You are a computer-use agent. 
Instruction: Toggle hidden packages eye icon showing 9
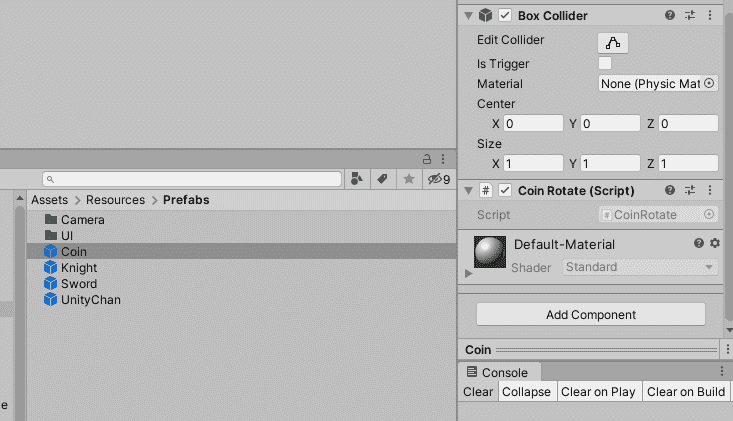click(438, 179)
